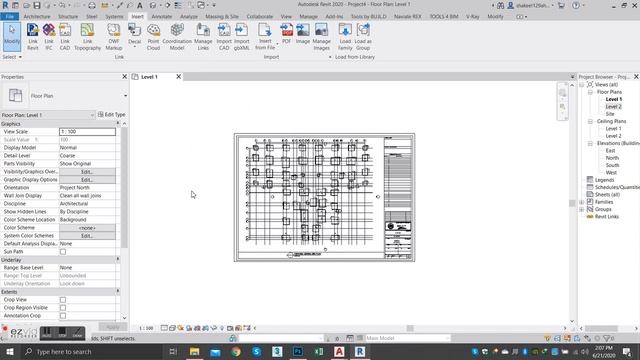Open the Link Topography tool
The height and width of the screenshot is (360, 640).
(87, 37)
